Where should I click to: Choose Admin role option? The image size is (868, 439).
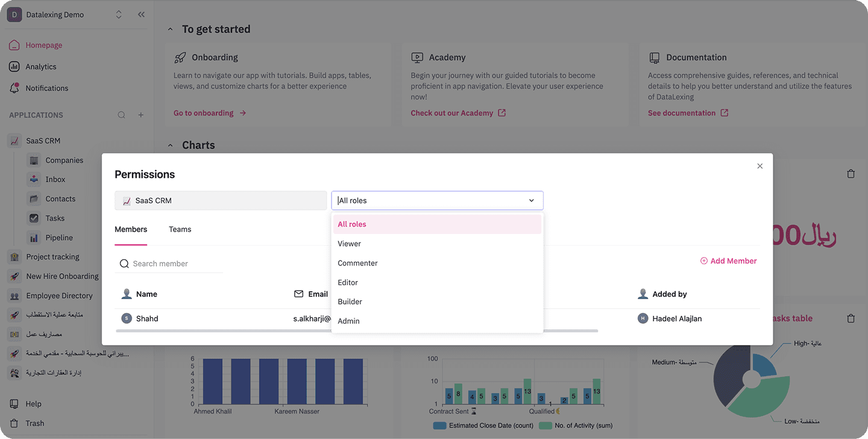[437, 321]
